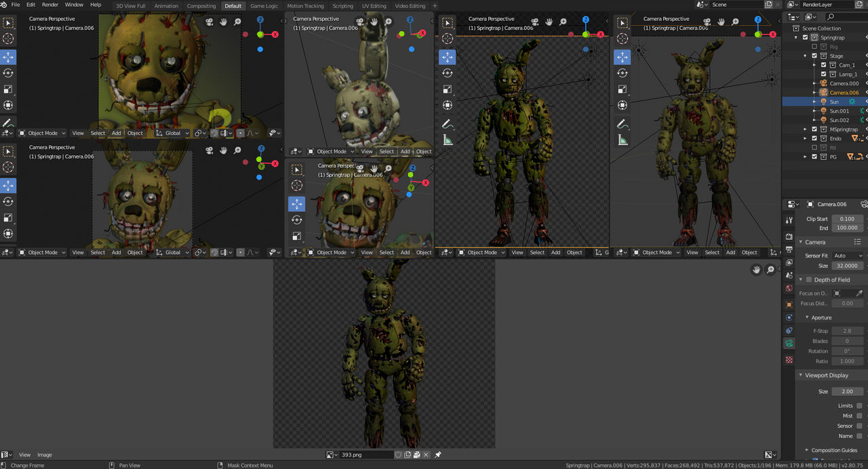Click the Clip Start 0.100 field
This screenshot has width=868, height=469.
847,219
